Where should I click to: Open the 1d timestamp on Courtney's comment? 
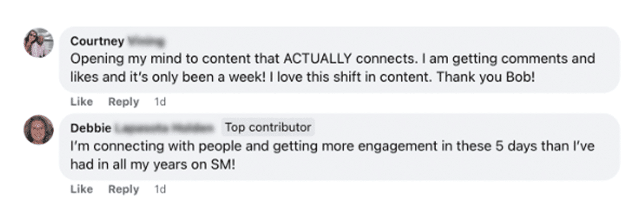click(x=160, y=102)
